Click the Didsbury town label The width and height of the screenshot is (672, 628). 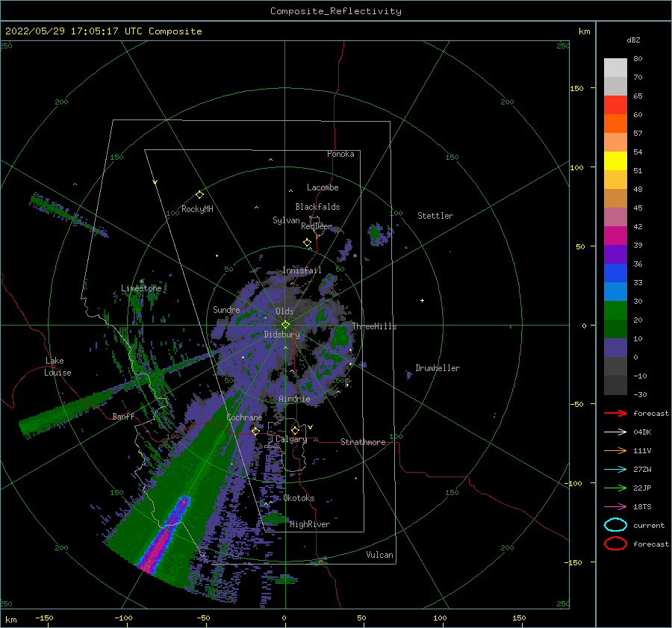pos(282,335)
